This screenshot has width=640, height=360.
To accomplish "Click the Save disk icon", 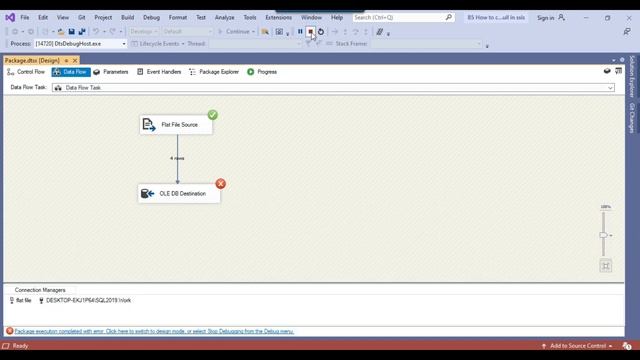I will coord(71,32).
